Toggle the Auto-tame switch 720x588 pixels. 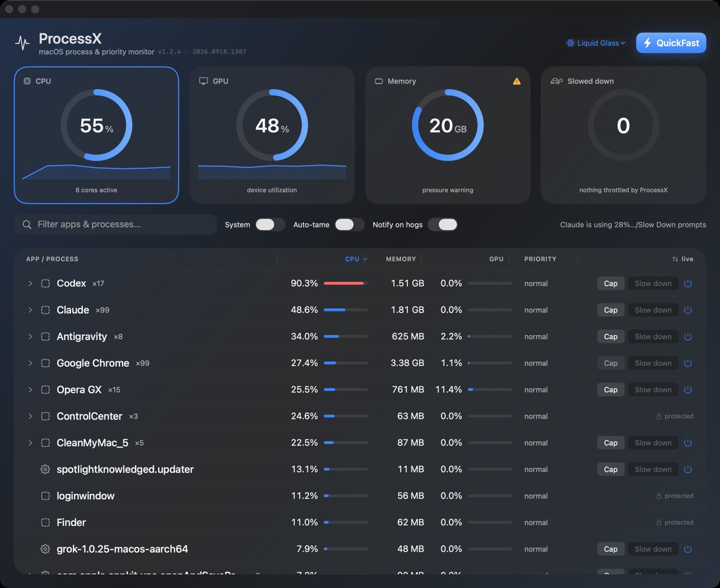349,224
